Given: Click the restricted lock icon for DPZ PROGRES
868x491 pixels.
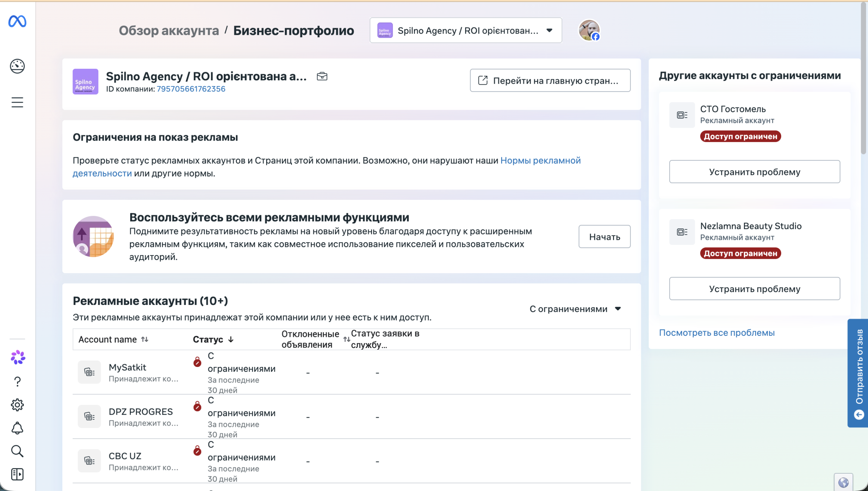Looking at the screenshot, I should (197, 406).
